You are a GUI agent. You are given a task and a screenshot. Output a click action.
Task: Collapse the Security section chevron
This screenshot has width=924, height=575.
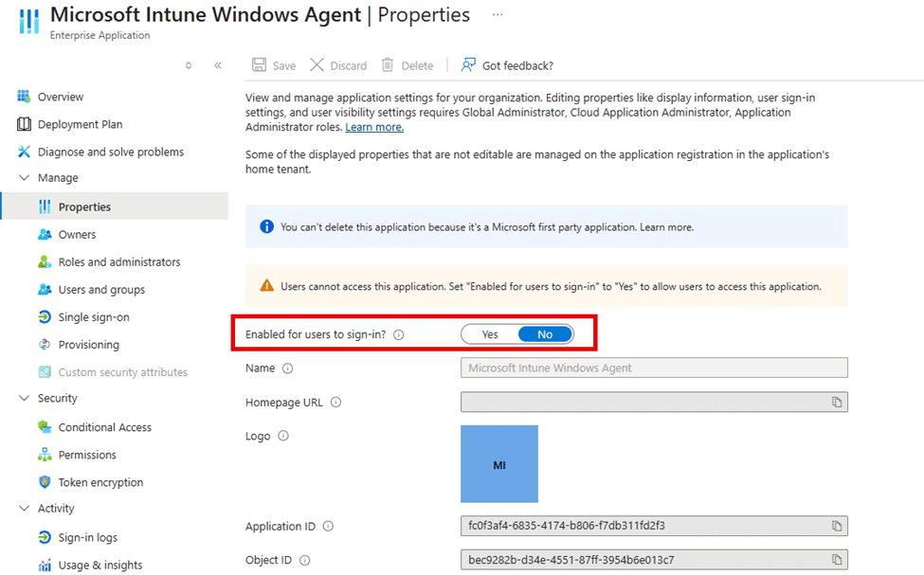click(25, 399)
